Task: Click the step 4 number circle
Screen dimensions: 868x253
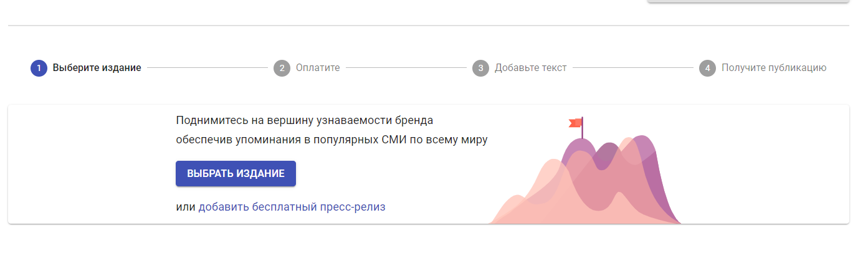Action: point(707,68)
